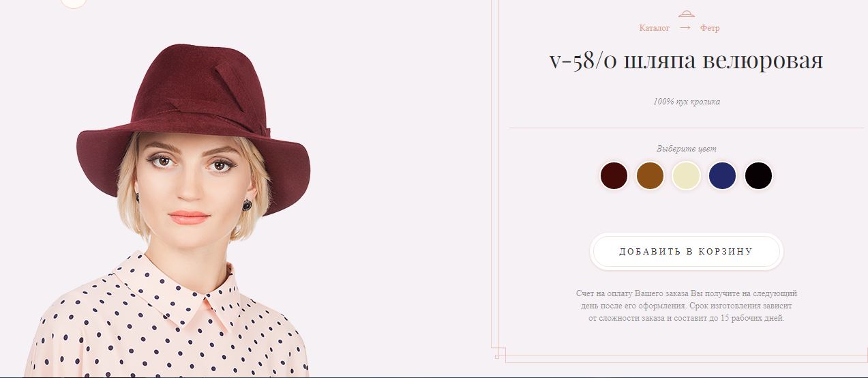Screen dimensions: 868x378
Task: Click the product title v-58/о шляпа велюровая
Action: pos(686,60)
